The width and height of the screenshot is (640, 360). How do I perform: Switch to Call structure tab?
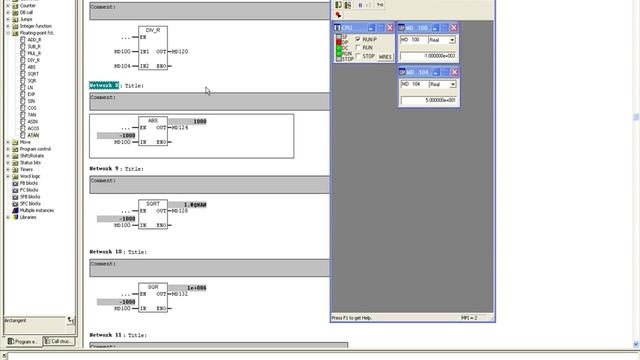tap(58, 341)
